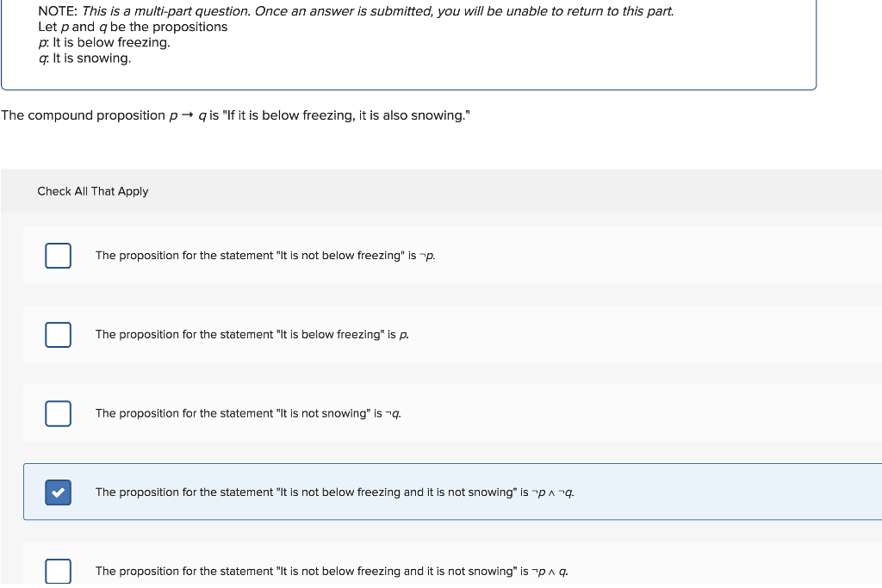
Task: Click the "Check All That Apply" header
Action: pos(92,191)
